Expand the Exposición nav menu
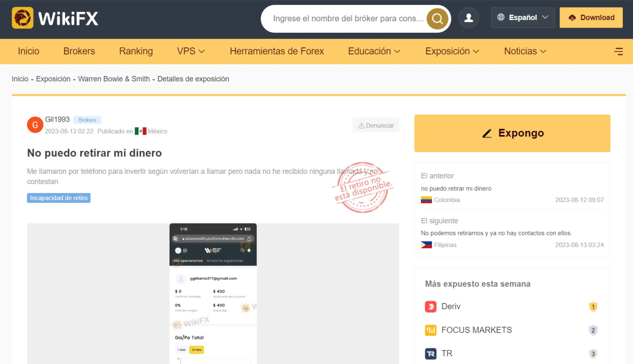 pos(452,51)
